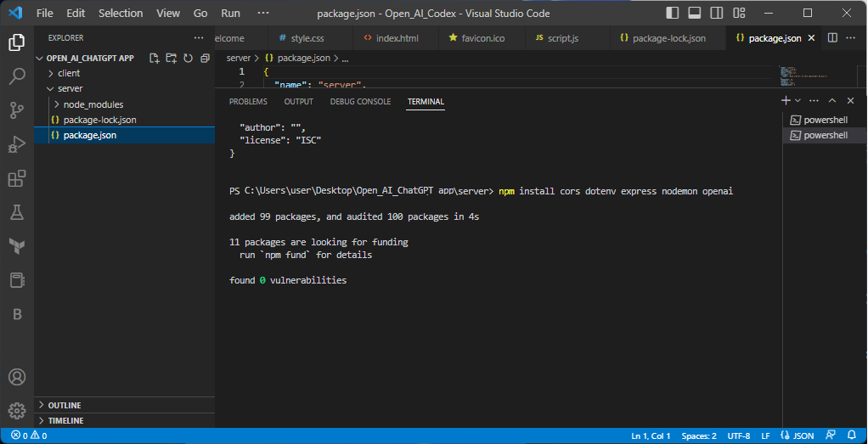This screenshot has height=444, width=868.
Task: Open the Terraform extension view
Action: coord(17,246)
